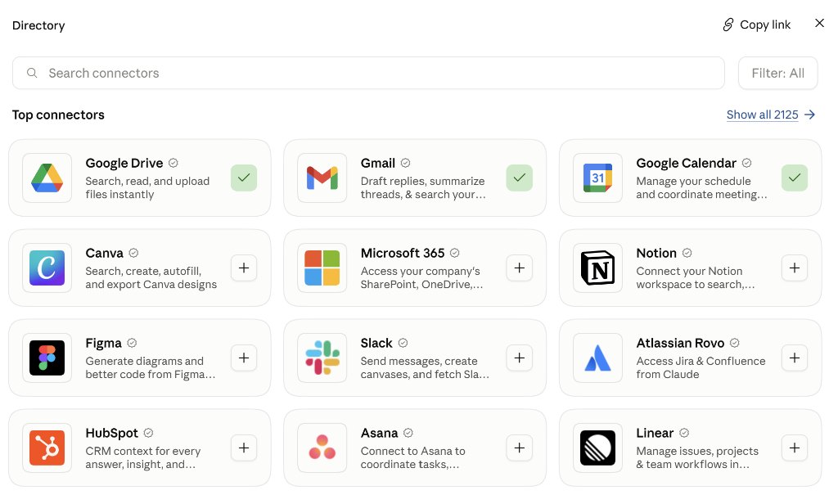Click the Google Drive logo icon

pyautogui.click(x=47, y=178)
